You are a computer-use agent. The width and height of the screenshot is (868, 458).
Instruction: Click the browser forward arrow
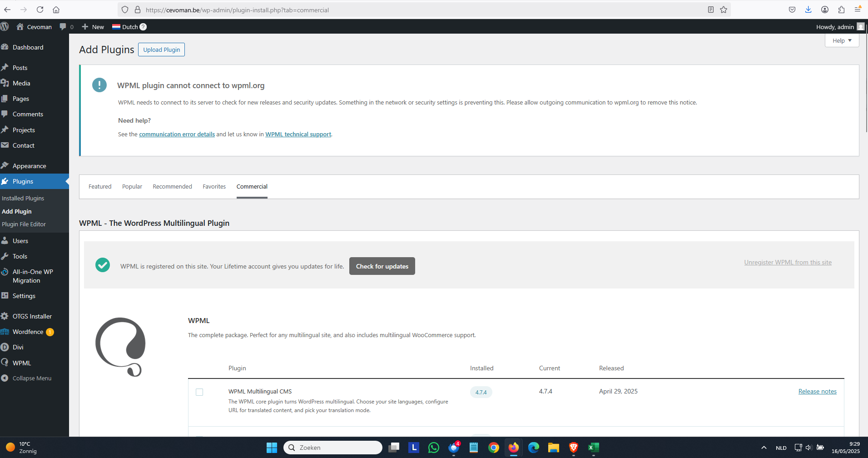(x=24, y=10)
